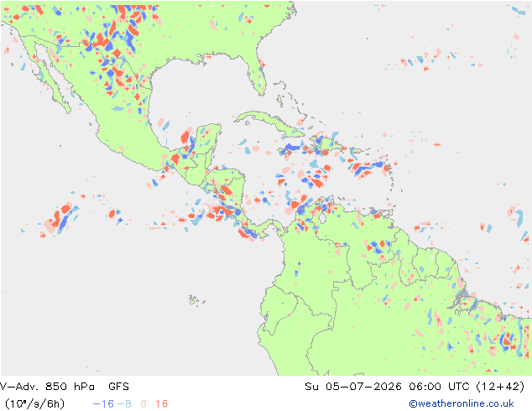This screenshot has width=532, height=411.
Task: Select the V-Adv. 850 hPa title text
Action: click(47, 386)
